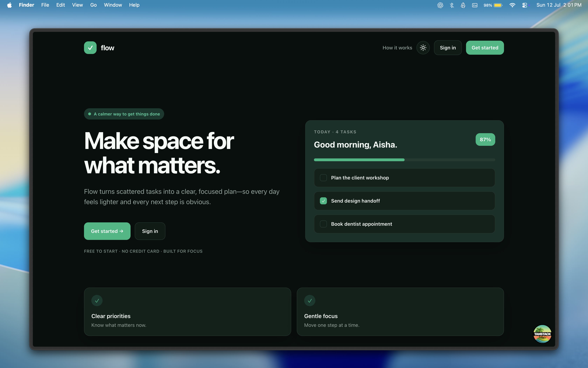Open the Clear priorities feature card
Screen dimensions: 588x368
(187, 312)
